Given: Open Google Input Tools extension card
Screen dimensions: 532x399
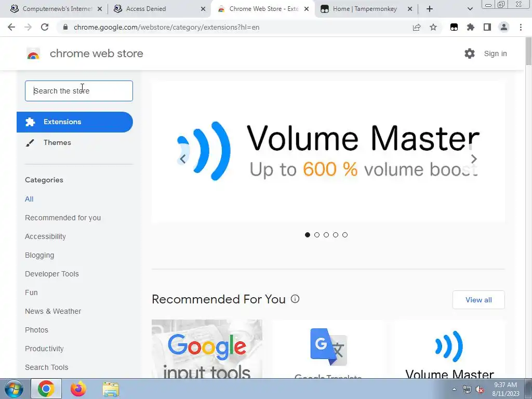Looking at the screenshot, I should [x=207, y=349].
